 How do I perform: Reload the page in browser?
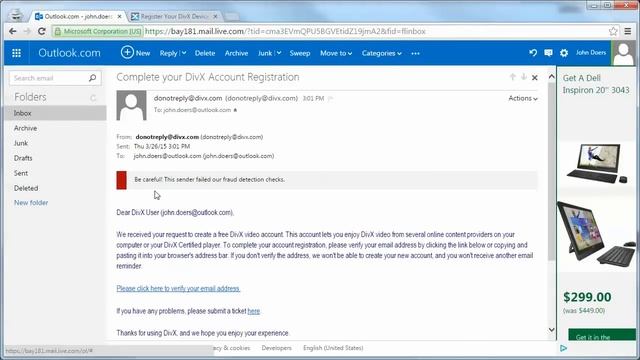(x=41, y=31)
